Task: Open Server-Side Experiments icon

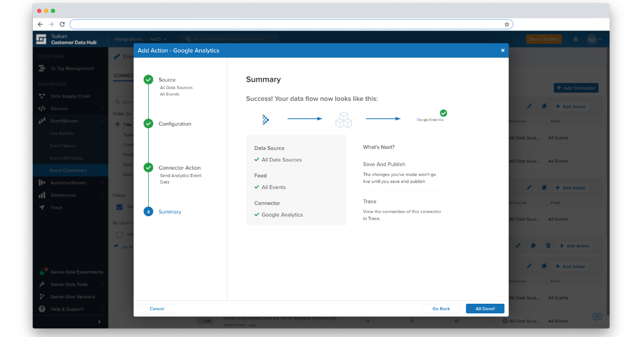Action: pyautogui.click(x=42, y=272)
